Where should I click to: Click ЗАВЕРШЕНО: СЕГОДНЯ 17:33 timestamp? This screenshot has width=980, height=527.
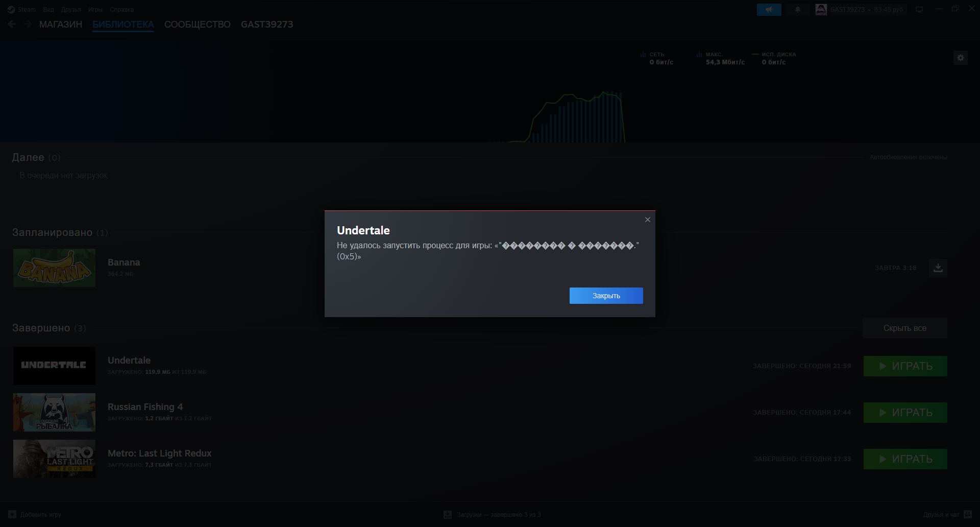[x=802, y=459]
